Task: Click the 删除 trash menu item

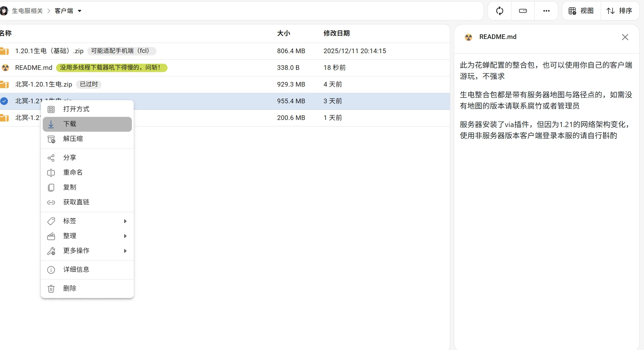Action: tap(87, 288)
